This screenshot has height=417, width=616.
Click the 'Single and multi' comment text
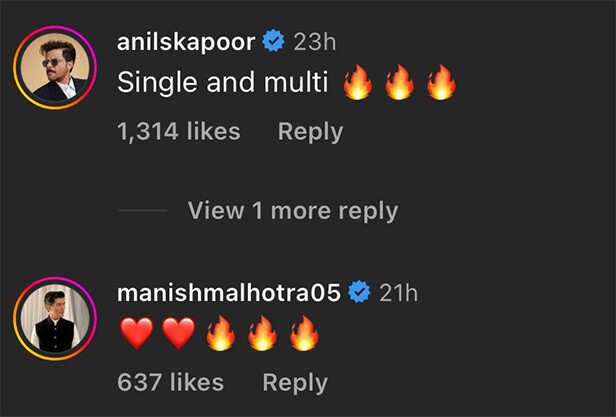[222, 83]
